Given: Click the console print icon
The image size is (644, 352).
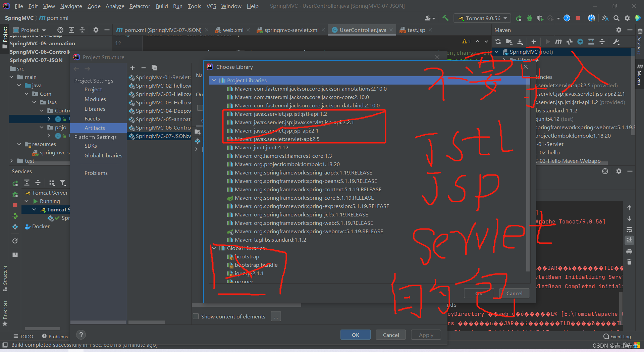Looking at the screenshot, I should pyautogui.click(x=629, y=251).
